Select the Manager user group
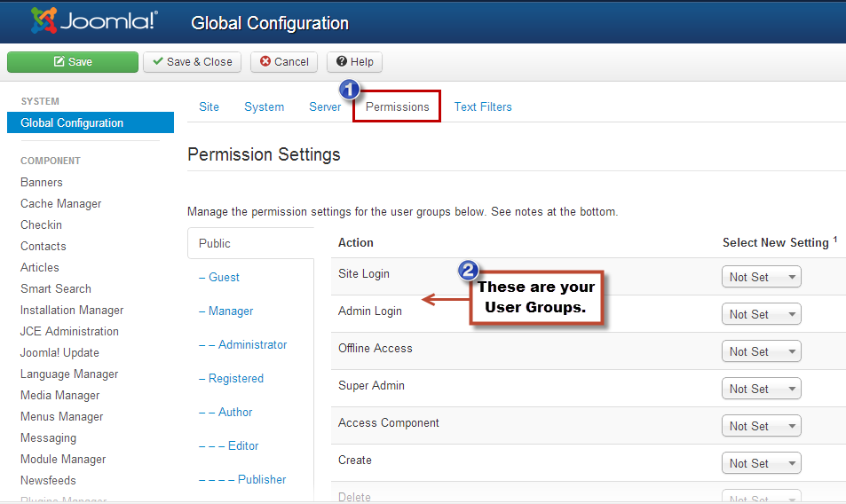 pyautogui.click(x=226, y=311)
